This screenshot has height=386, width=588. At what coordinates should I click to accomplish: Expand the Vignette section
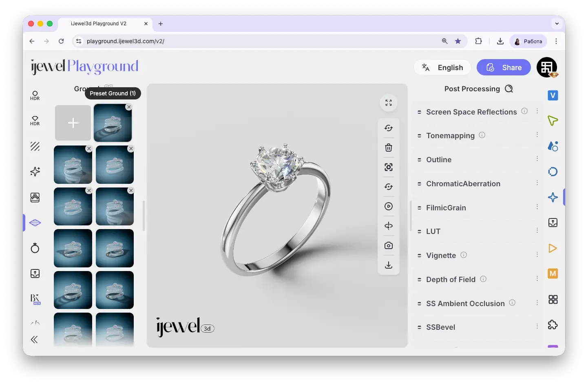tap(477, 256)
